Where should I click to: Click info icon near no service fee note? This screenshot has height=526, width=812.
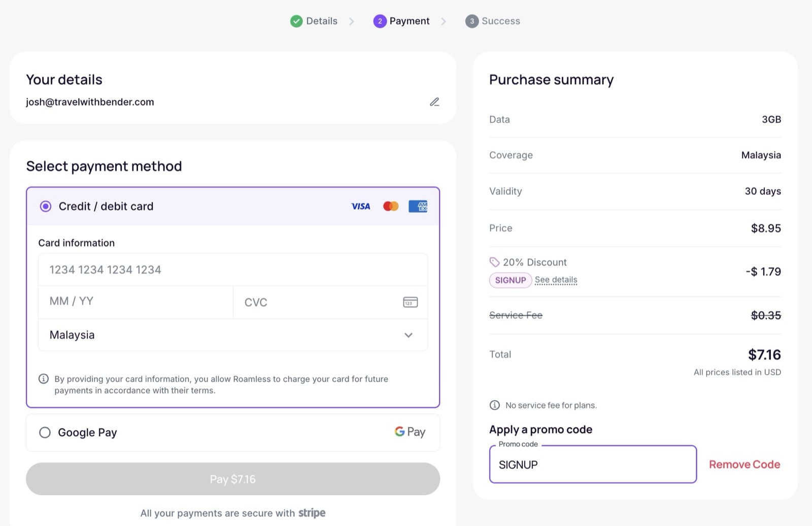pyautogui.click(x=494, y=405)
